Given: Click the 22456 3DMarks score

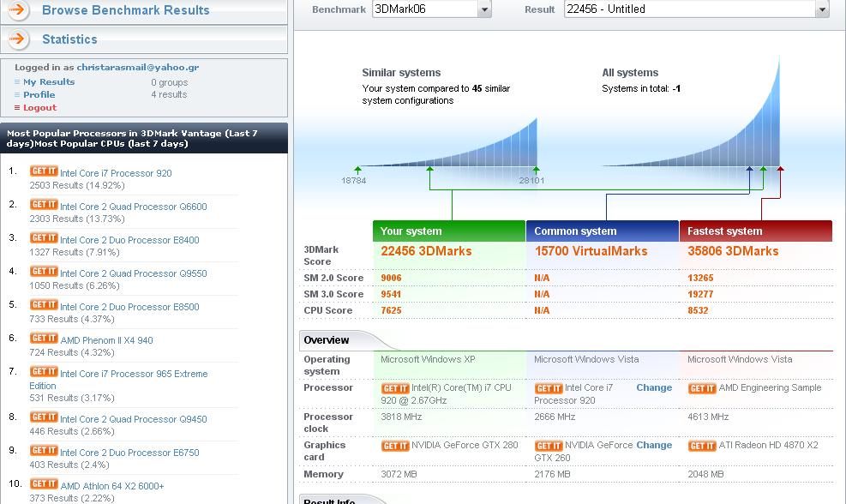Looking at the screenshot, I should tap(426, 251).
